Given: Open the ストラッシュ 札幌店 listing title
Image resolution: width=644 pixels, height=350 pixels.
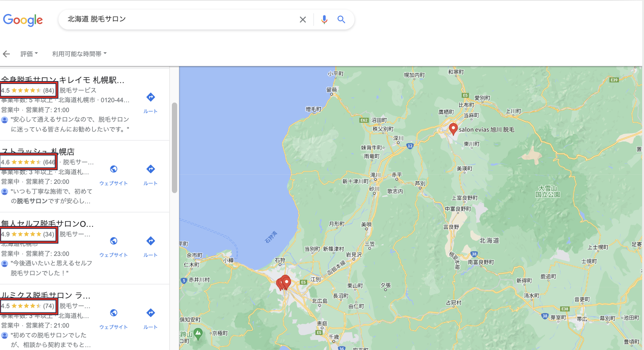Looking at the screenshot, I should coord(38,152).
